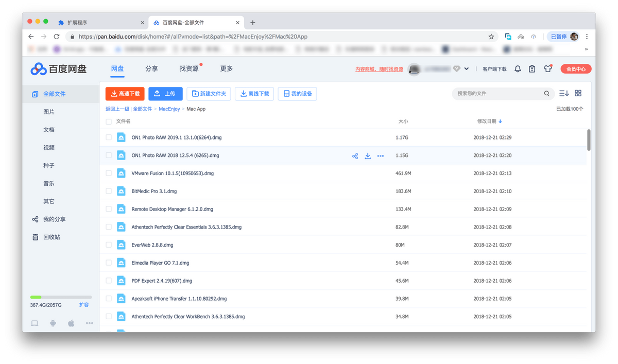Select all files checkbox in header
Image resolution: width=618 pixels, height=364 pixels.
pos(109,122)
